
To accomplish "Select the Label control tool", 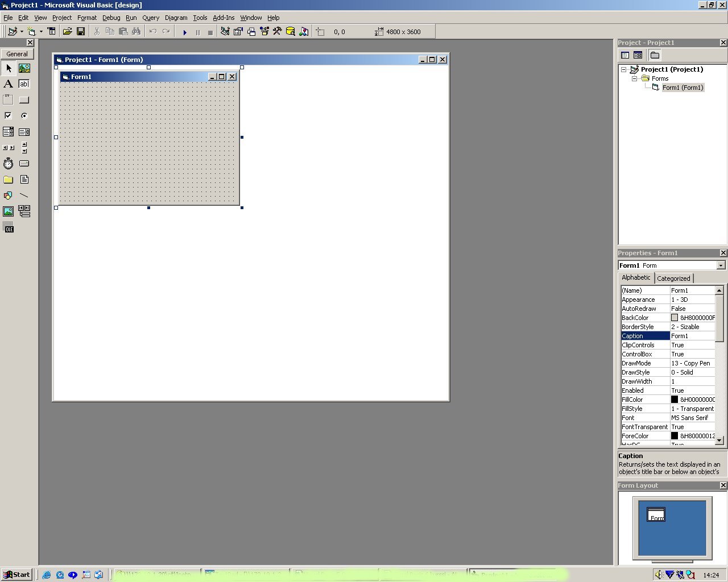I will (x=9, y=84).
